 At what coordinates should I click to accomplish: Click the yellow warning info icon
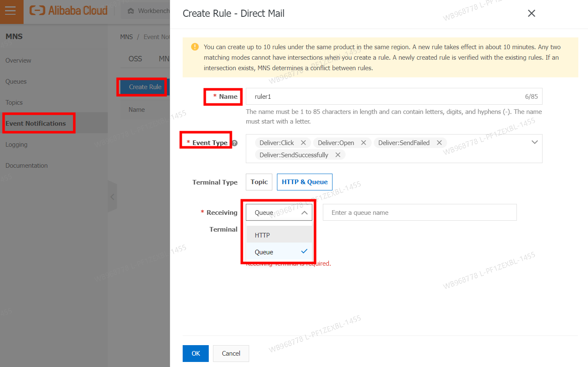tap(195, 47)
